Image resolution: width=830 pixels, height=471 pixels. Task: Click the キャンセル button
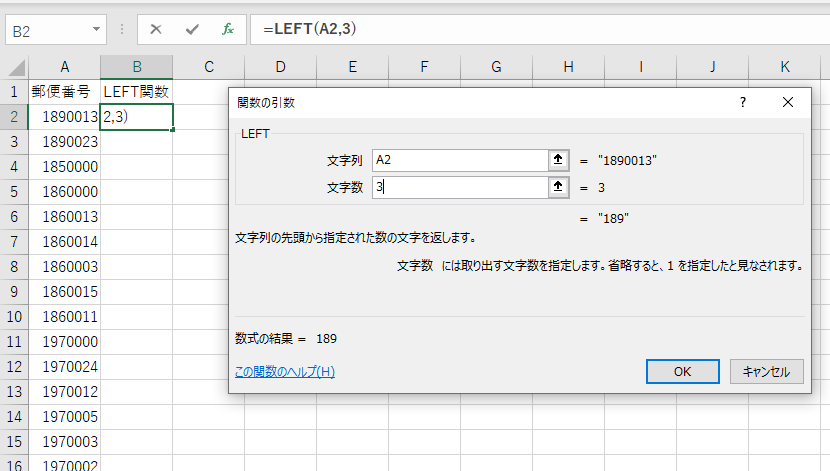(766, 372)
